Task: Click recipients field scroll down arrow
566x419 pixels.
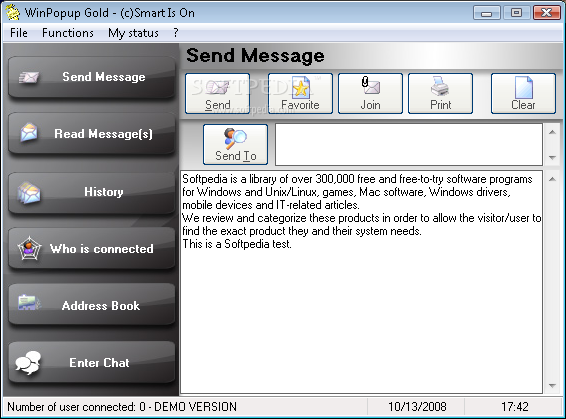Action: click(552, 157)
